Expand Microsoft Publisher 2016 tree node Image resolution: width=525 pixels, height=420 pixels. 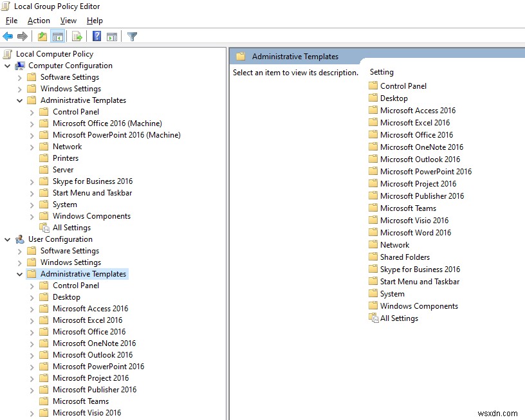tap(32, 390)
